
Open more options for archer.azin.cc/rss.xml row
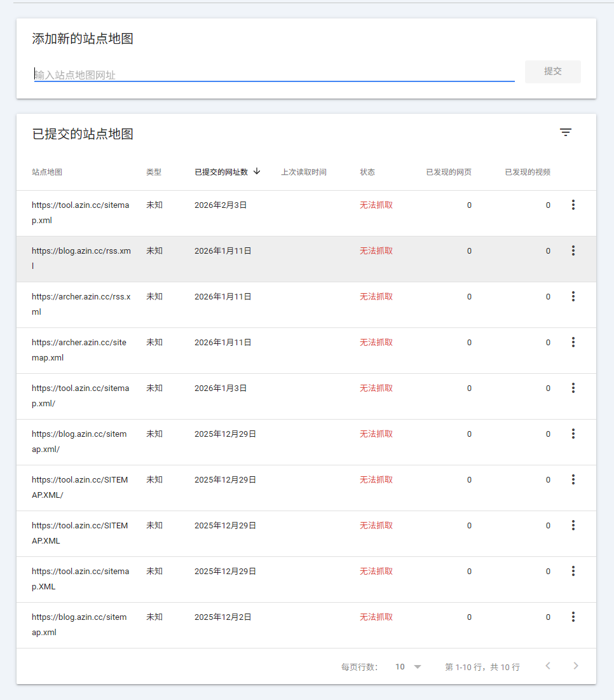tap(573, 296)
